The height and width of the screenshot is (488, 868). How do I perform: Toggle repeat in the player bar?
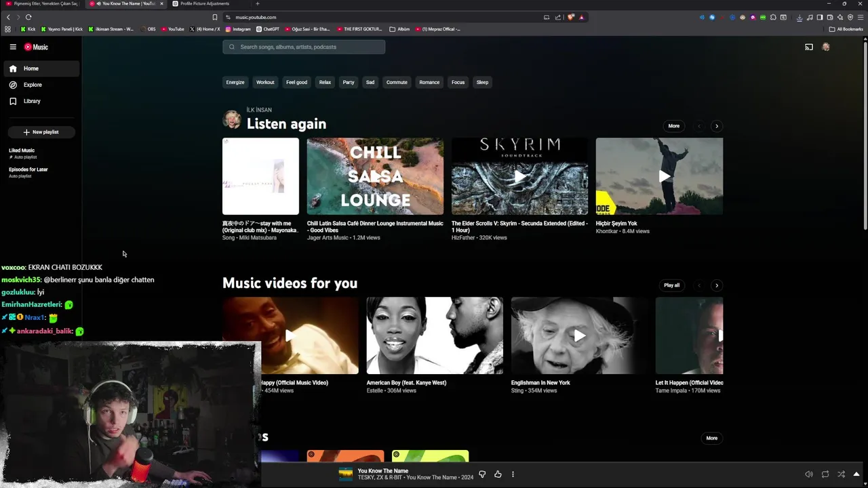[825, 474]
